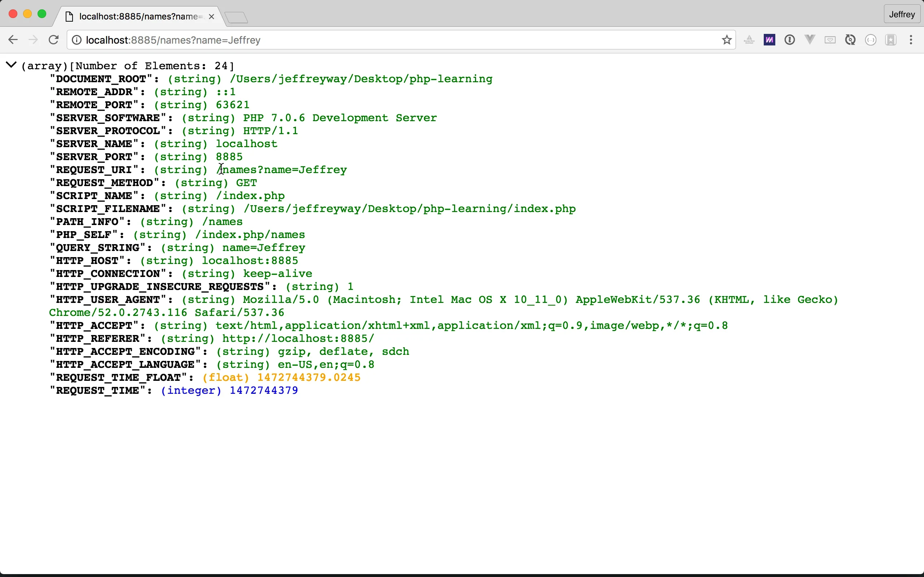Reload the current page
924x577 pixels.
point(53,40)
